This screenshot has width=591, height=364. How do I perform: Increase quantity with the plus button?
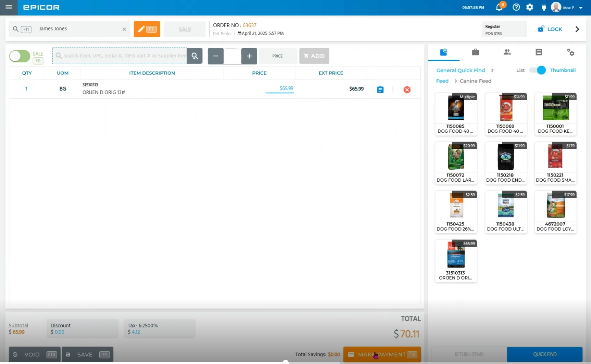click(249, 56)
